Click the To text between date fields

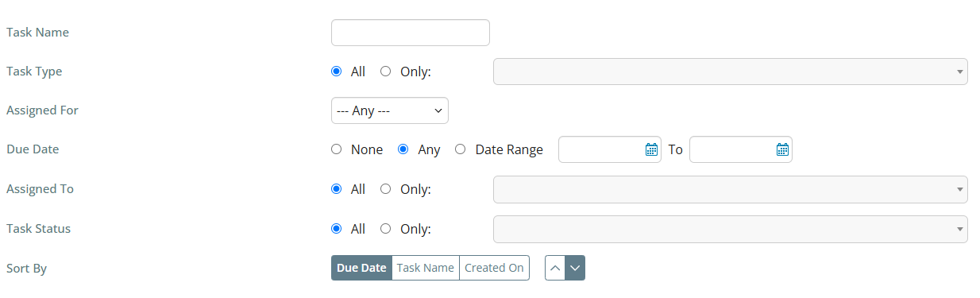tap(675, 149)
